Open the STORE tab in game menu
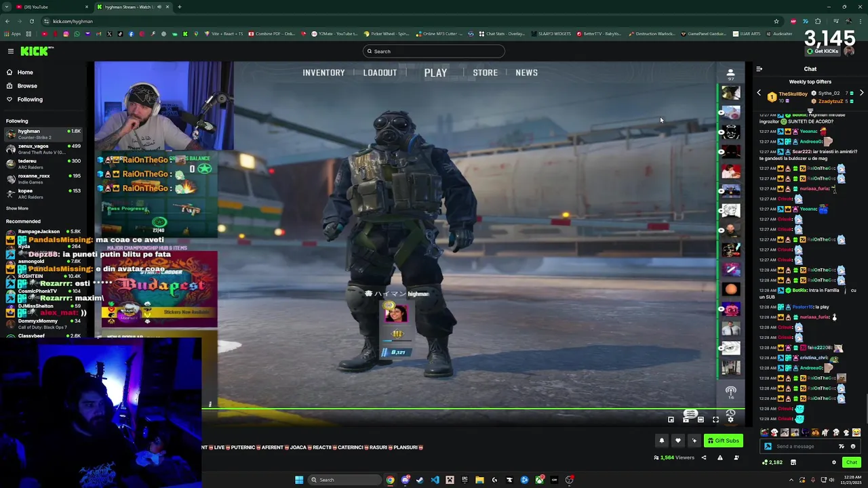This screenshot has width=868, height=488. point(485,73)
